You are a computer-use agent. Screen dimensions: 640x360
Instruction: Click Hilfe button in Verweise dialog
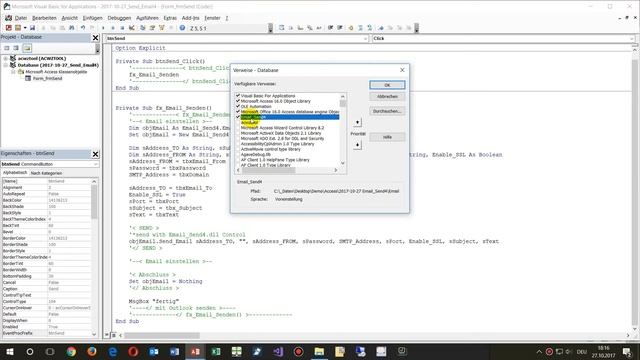click(387, 137)
